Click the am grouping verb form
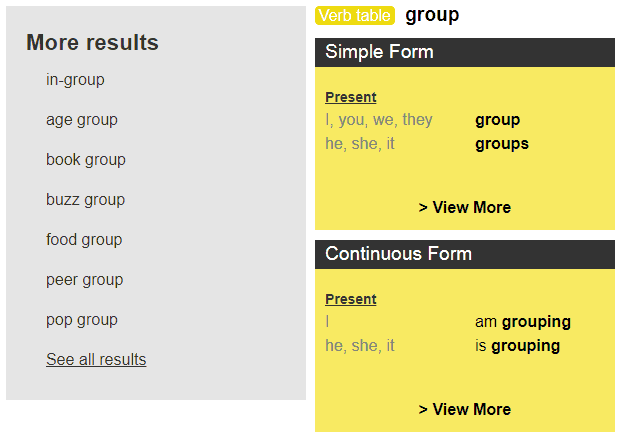622x442 pixels. tap(522, 322)
